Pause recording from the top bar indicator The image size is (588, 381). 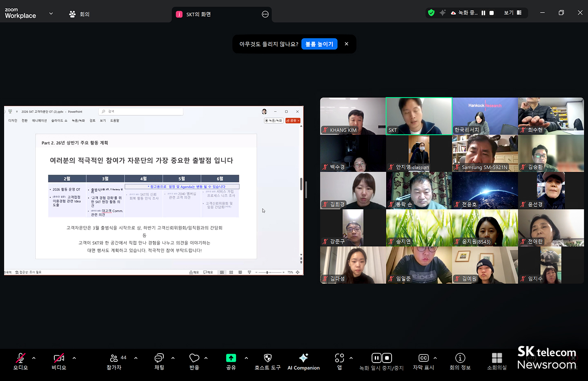pos(483,13)
